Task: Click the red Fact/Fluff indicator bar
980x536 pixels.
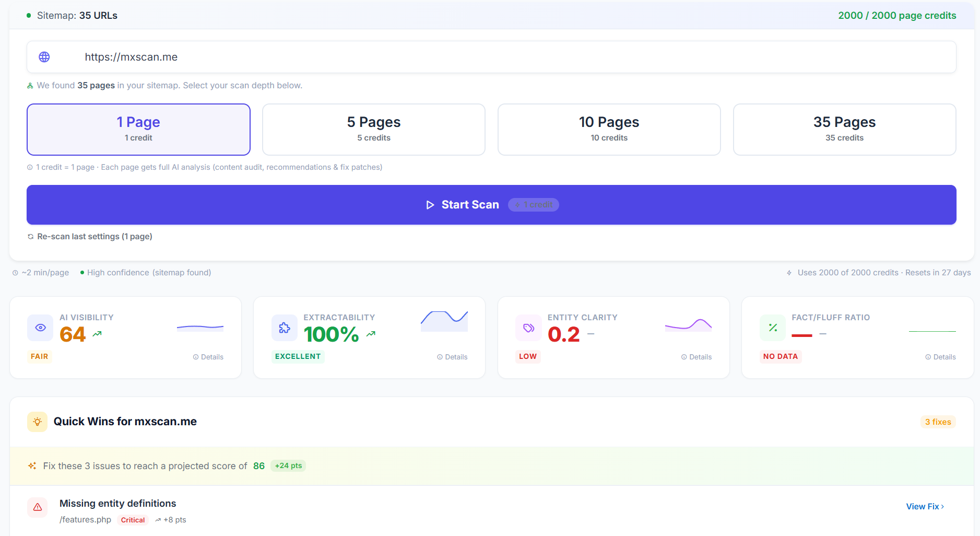Action: click(x=802, y=334)
